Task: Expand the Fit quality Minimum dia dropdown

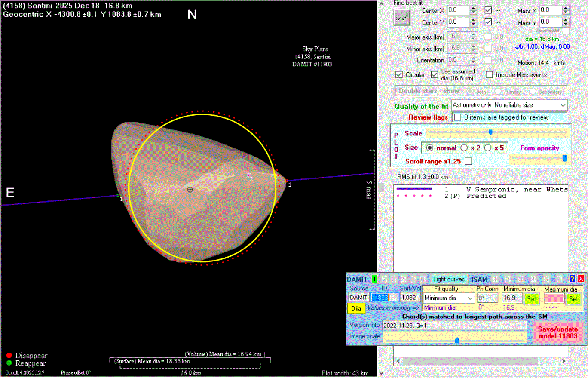Action: pyautogui.click(x=470, y=298)
